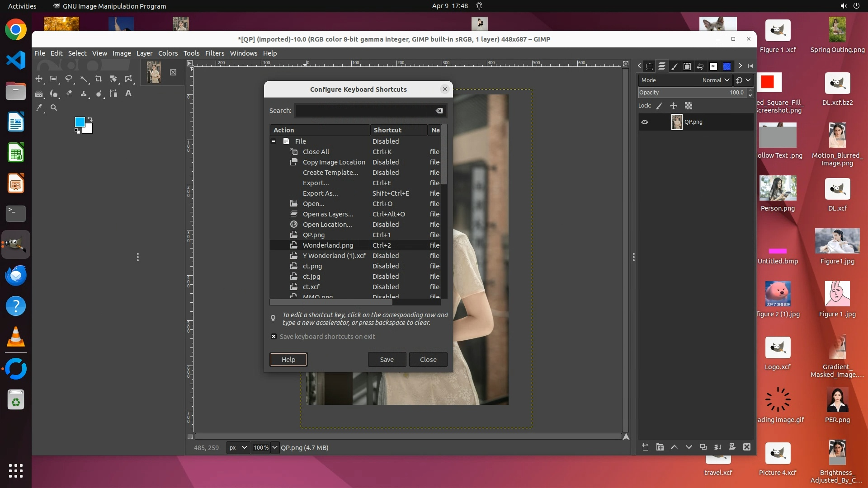Select the Fuzzy Select magic wand tool
Screen dimensions: 868x488
coord(84,79)
